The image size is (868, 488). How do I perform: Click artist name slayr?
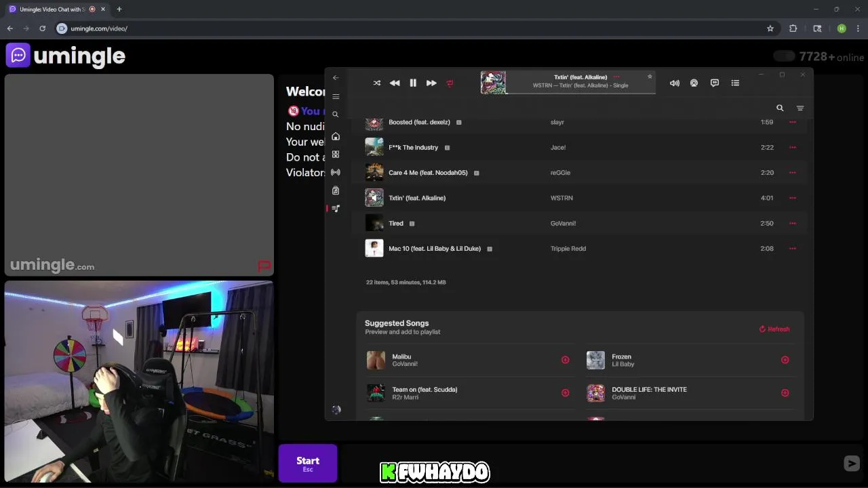(557, 123)
